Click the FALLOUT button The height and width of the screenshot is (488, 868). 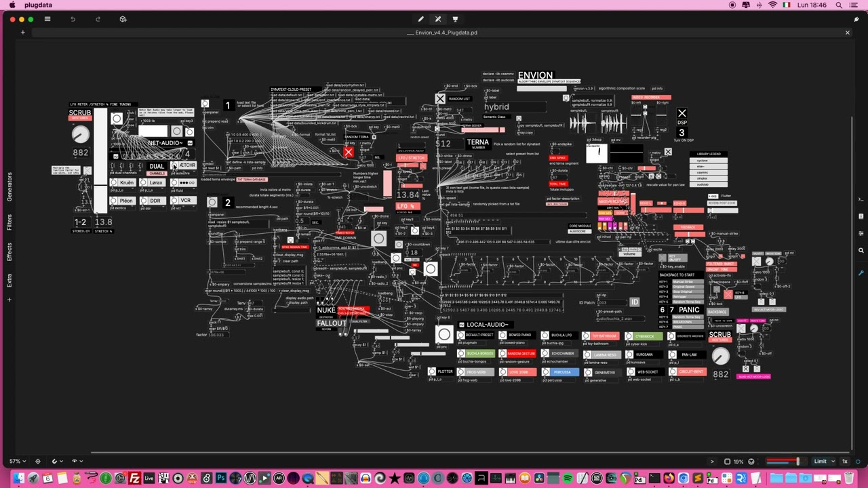point(332,323)
